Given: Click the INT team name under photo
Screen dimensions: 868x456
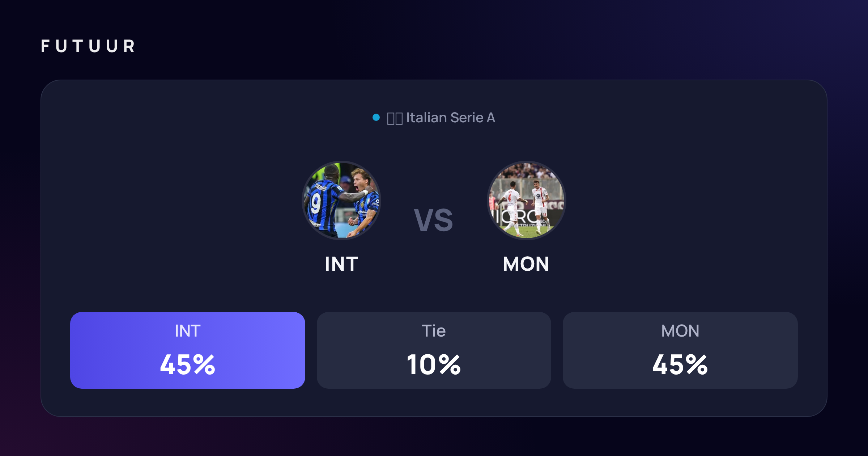Looking at the screenshot, I should tap(341, 264).
